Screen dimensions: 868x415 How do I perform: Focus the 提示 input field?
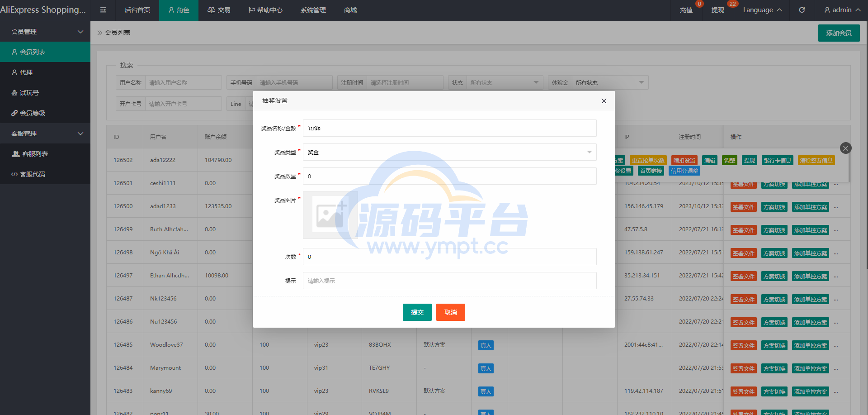click(449, 281)
